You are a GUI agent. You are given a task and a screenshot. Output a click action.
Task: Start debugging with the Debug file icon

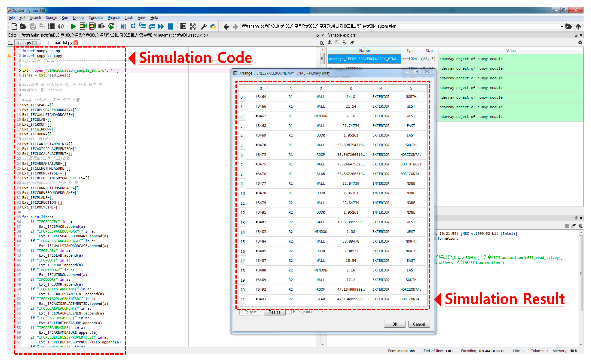123,26
